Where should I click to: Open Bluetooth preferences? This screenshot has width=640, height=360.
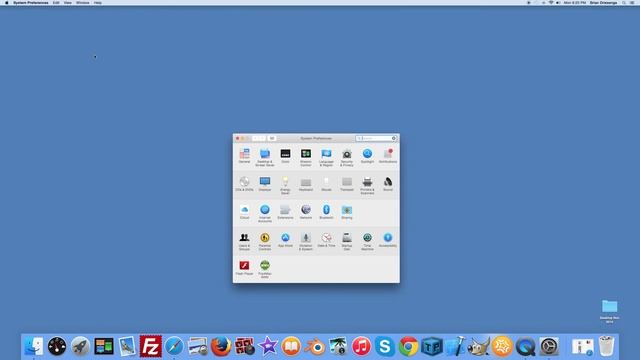coord(326,212)
